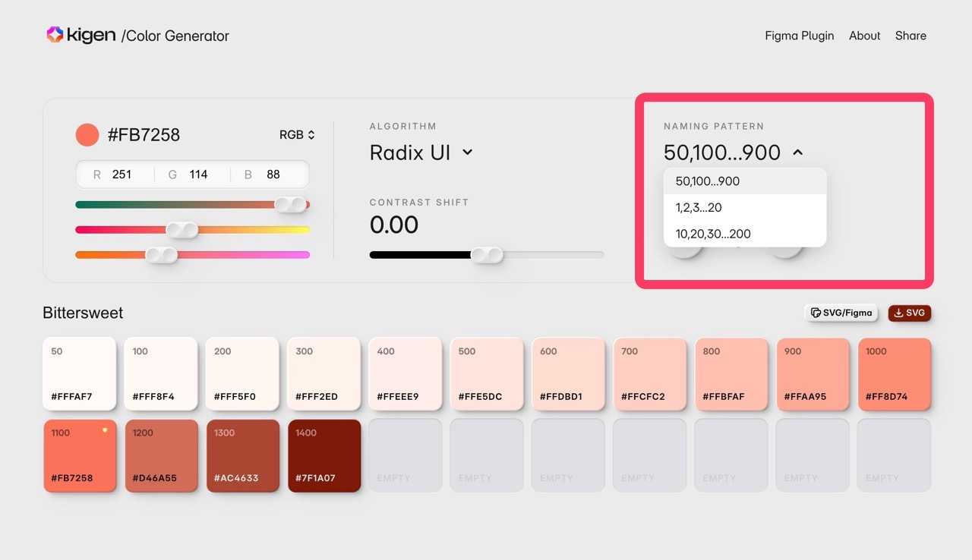Open the RGB color mode selector
972x560 pixels.
(297, 135)
